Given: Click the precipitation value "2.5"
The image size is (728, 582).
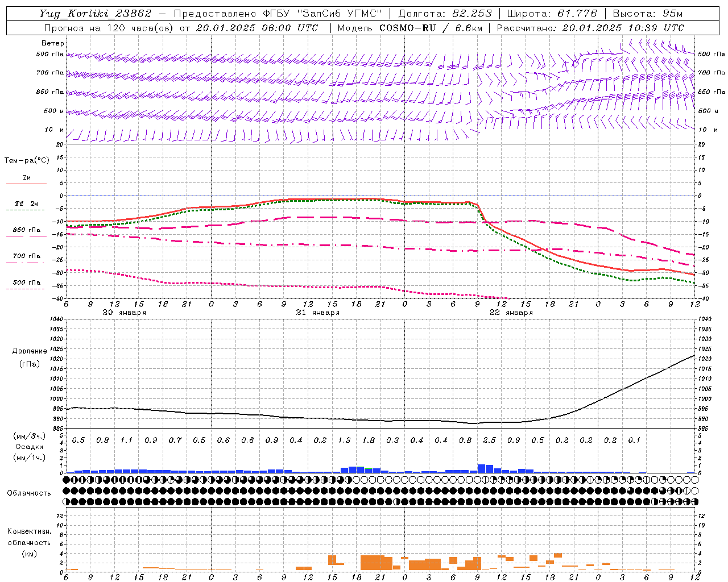Looking at the screenshot, I should pos(489,440).
